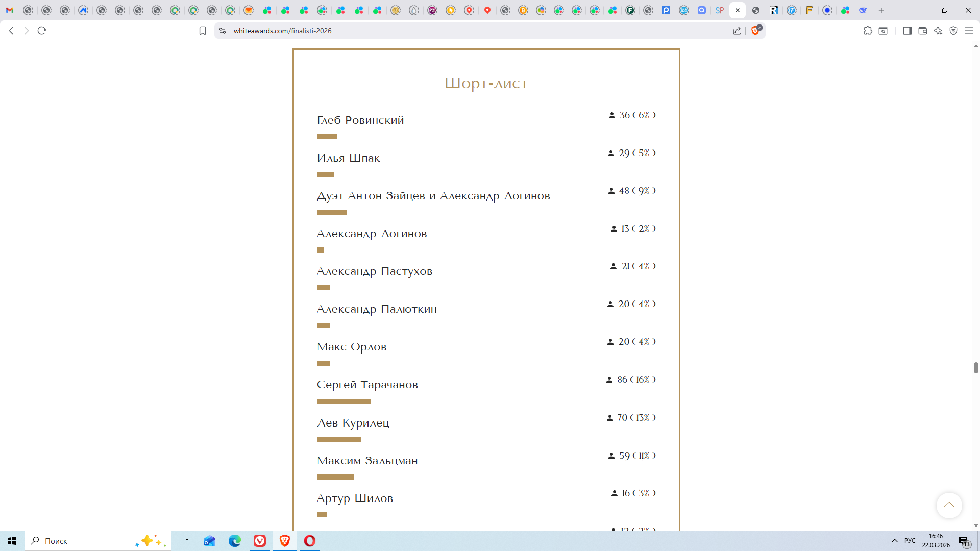Open the browser hamburger menu
Screen dimensions: 980x551
(x=969, y=31)
